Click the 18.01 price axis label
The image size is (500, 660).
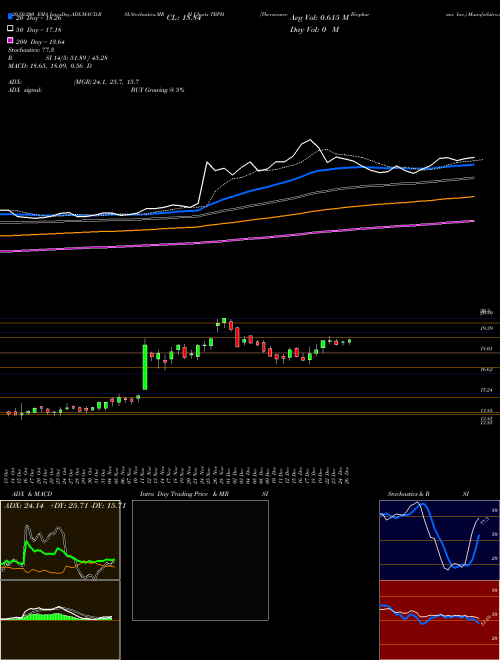(487, 349)
